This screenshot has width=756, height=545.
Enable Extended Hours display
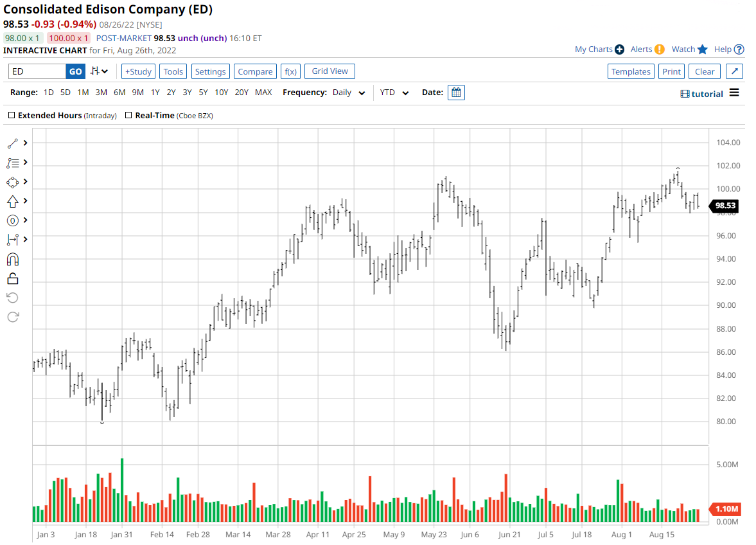(x=10, y=115)
